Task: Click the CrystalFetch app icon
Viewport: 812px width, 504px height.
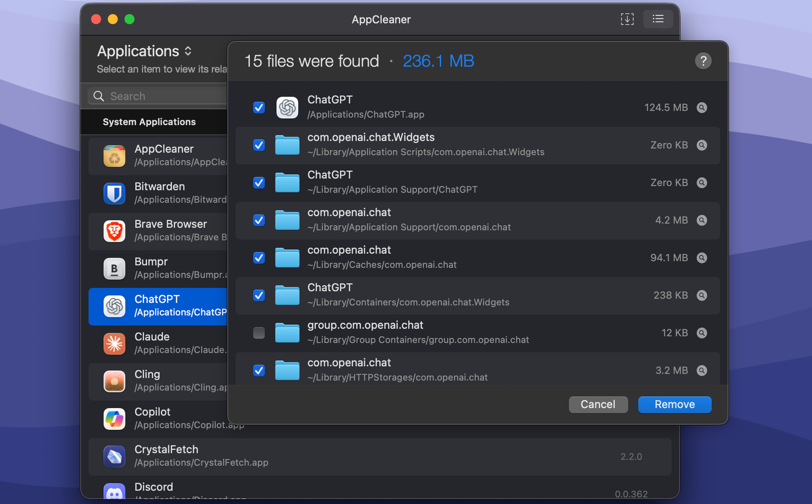Action: tap(114, 456)
